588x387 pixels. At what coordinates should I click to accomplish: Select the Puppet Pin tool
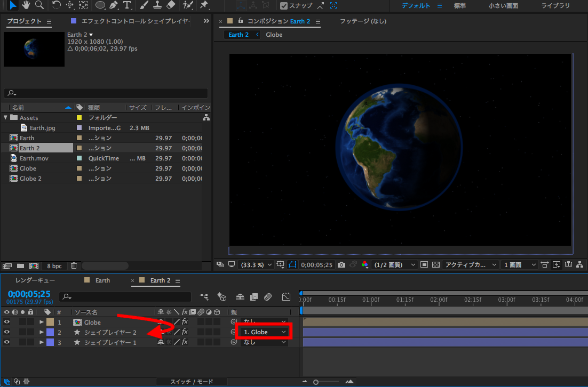pyautogui.click(x=204, y=5)
